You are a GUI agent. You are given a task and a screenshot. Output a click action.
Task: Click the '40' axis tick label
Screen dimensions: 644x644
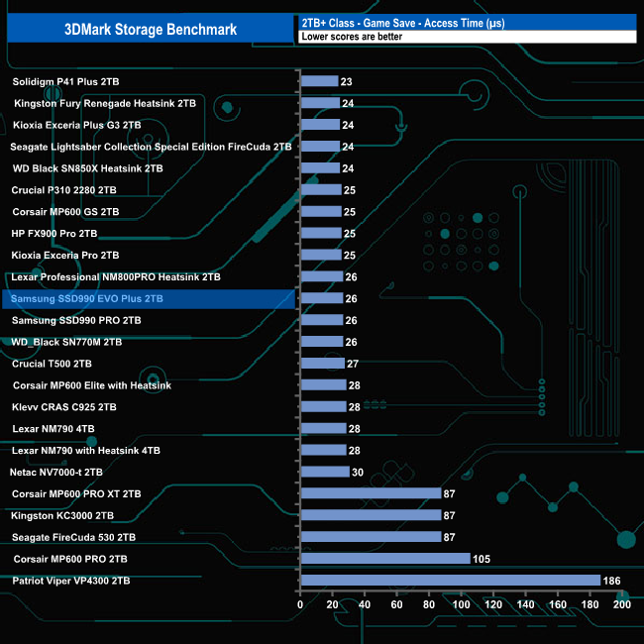click(365, 604)
